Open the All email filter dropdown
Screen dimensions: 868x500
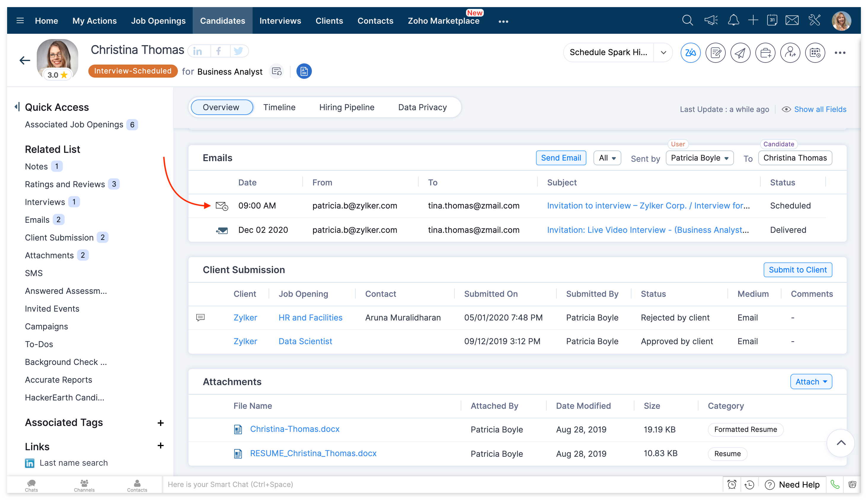[x=607, y=158]
